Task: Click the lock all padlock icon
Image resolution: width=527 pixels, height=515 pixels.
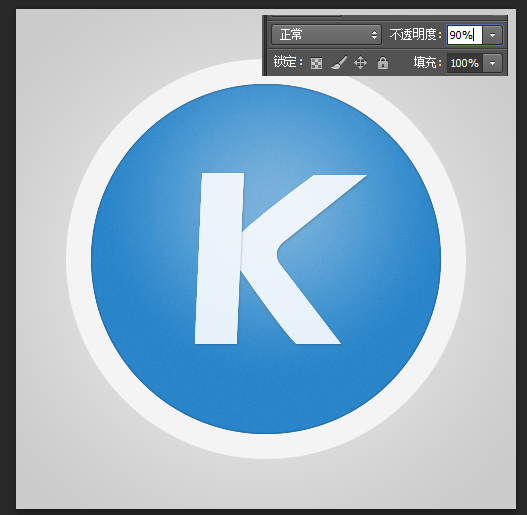Action: point(383,63)
